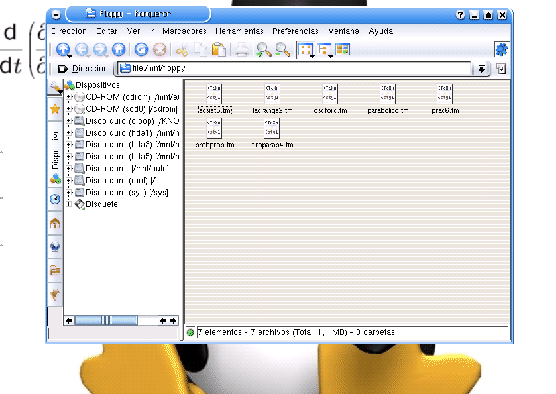This screenshot has width=556, height=394.
Task: Print using the printer icon
Action: [x=242, y=50]
